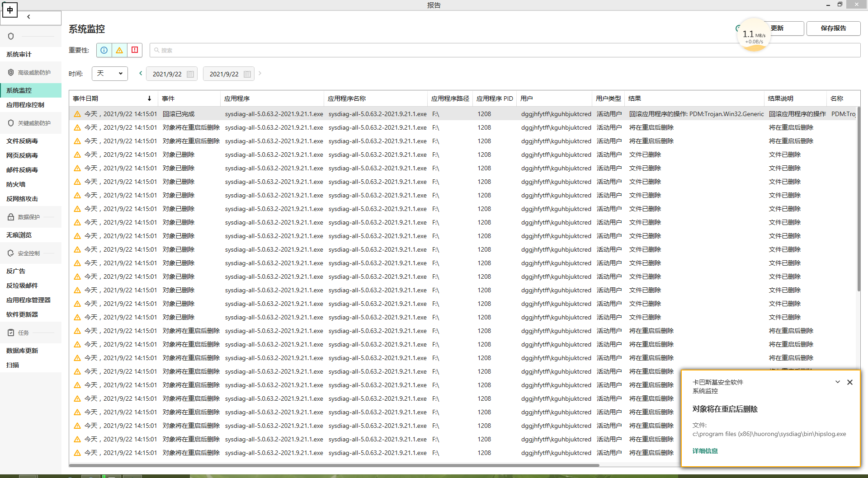The height and width of the screenshot is (478, 868).
Task: Click the vertical scrollbar of event table
Action: click(858, 199)
